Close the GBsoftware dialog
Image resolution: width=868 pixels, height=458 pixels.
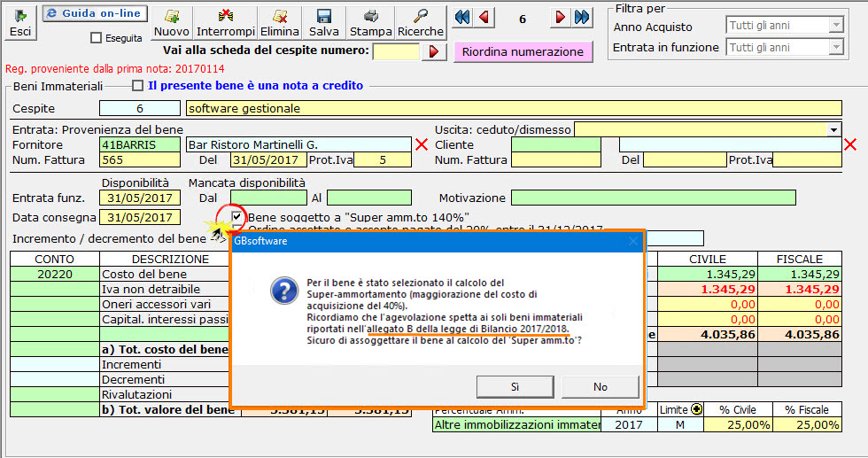(633, 241)
